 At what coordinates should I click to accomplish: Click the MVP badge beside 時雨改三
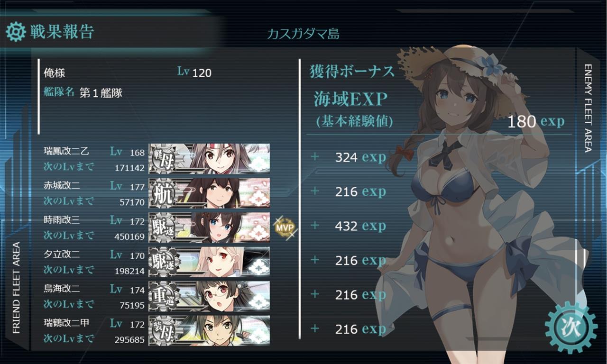coord(285,227)
